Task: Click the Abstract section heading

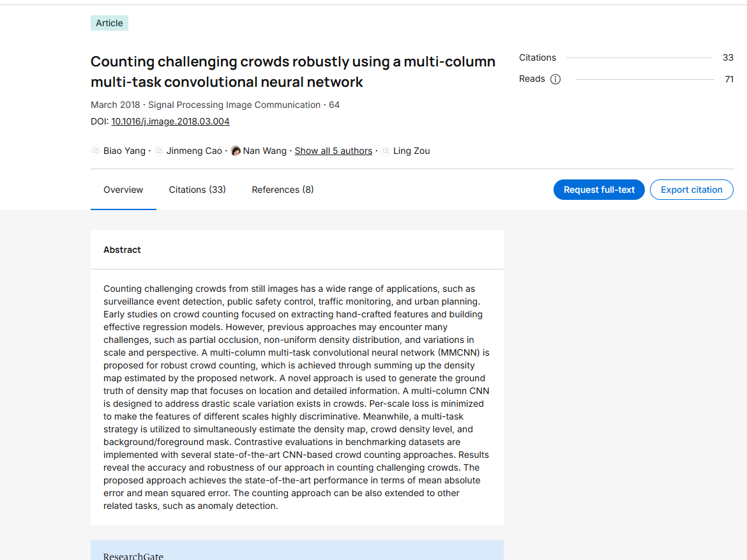Action: pos(122,250)
